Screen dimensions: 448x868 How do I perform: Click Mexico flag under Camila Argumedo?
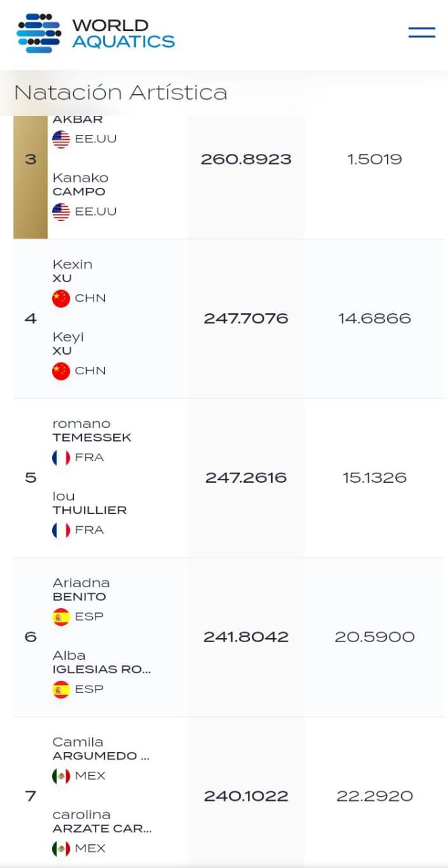coord(61,776)
